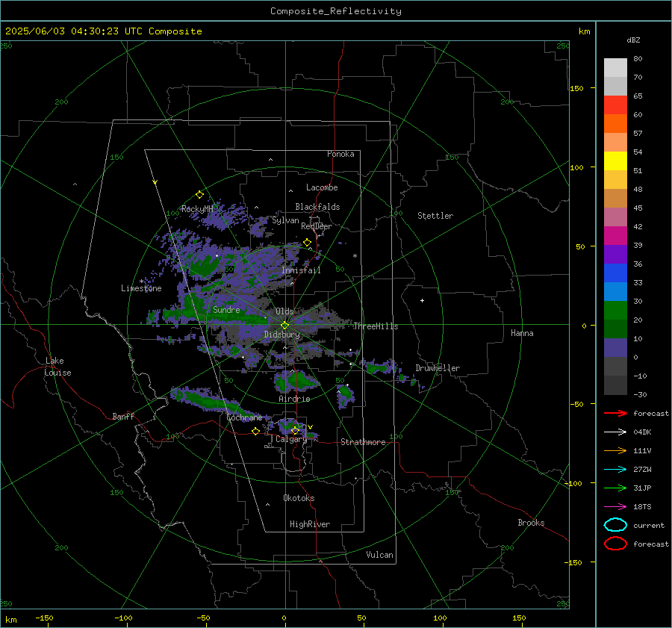Click the Hanna city label
Image resolution: width=672 pixels, height=628 pixels.
[522, 333]
